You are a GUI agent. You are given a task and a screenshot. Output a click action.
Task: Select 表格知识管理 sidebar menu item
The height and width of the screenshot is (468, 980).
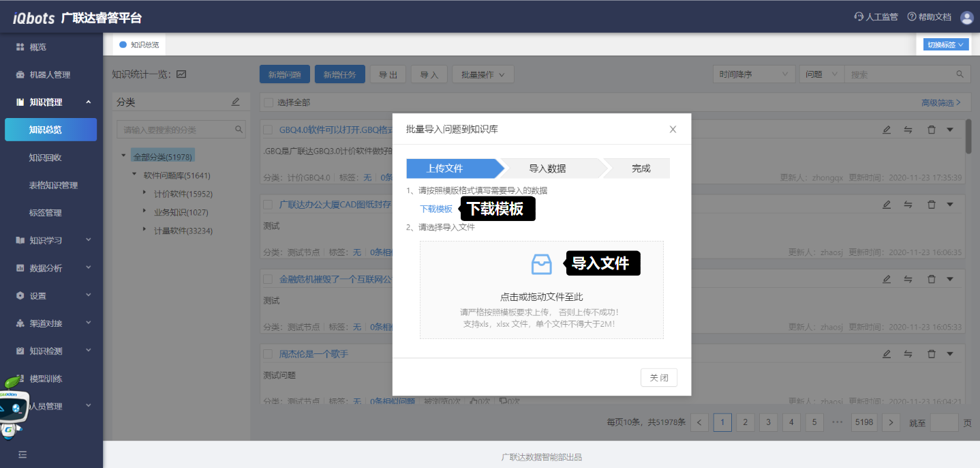(x=53, y=186)
